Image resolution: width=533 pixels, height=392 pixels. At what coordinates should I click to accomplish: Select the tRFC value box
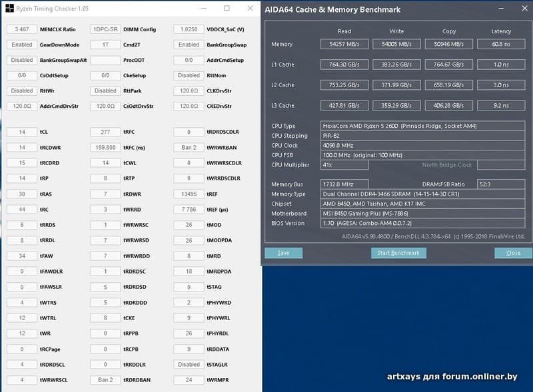coord(105,132)
